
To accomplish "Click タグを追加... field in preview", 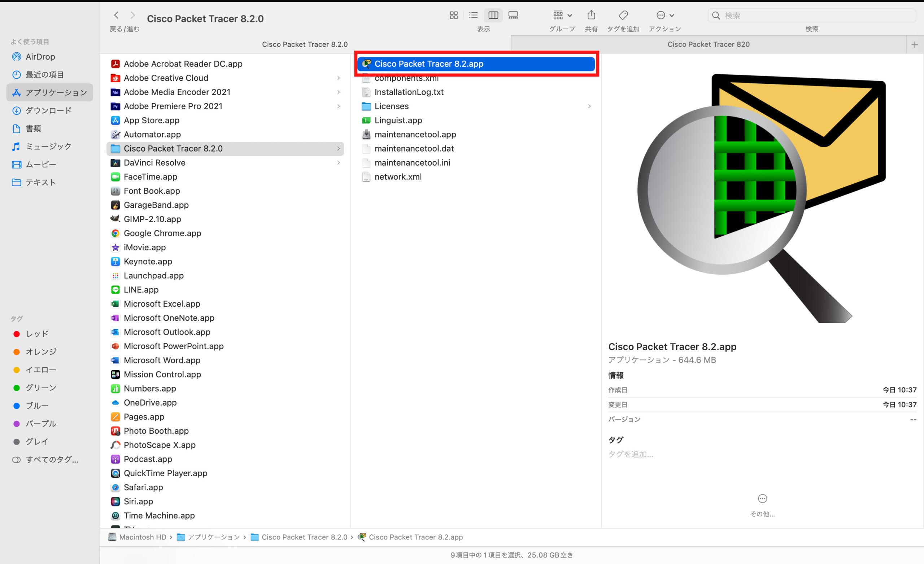I will pos(631,454).
